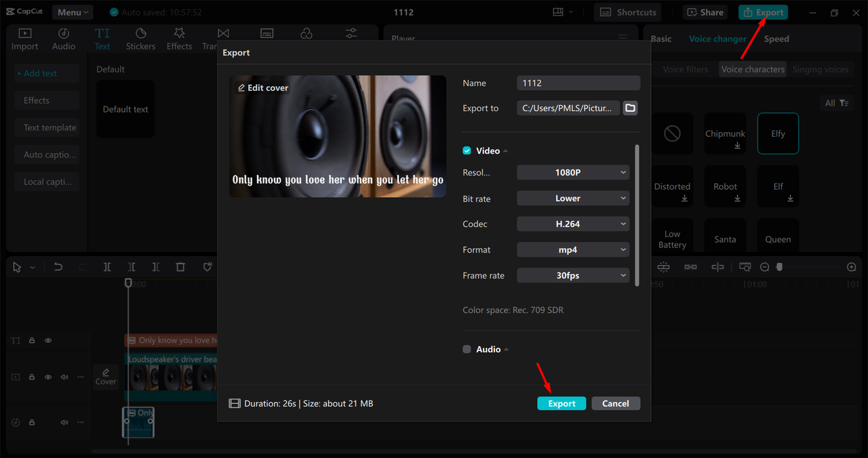Open the Text template side menu
Viewport: 868px width, 458px height.
click(47, 127)
